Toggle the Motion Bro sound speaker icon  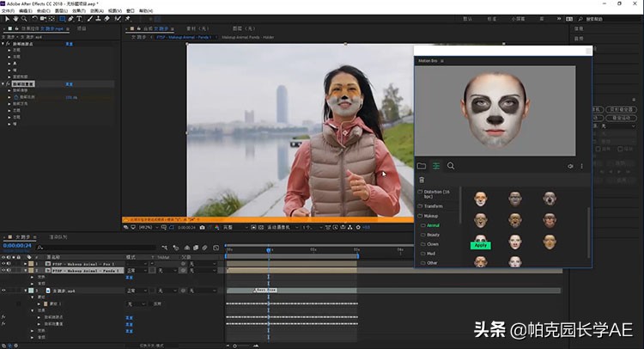(x=570, y=166)
